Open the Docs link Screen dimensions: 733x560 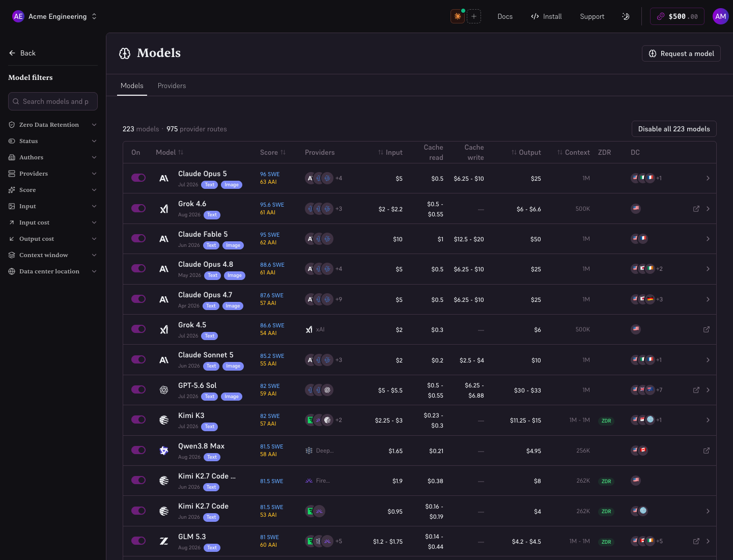505,16
